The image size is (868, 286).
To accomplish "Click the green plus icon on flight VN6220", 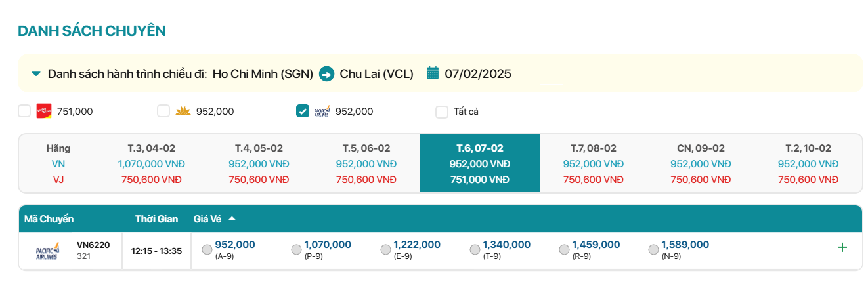I will (x=842, y=247).
